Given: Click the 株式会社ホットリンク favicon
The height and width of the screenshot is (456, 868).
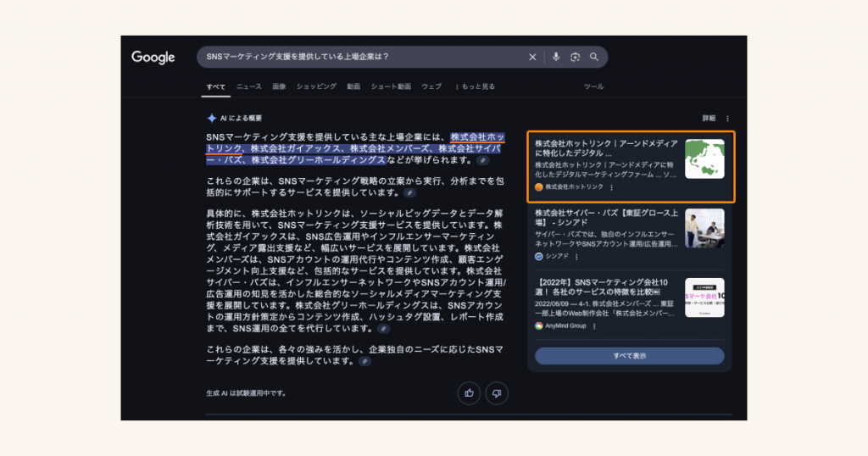Looking at the screenshot, I should (x=538, y=187).
